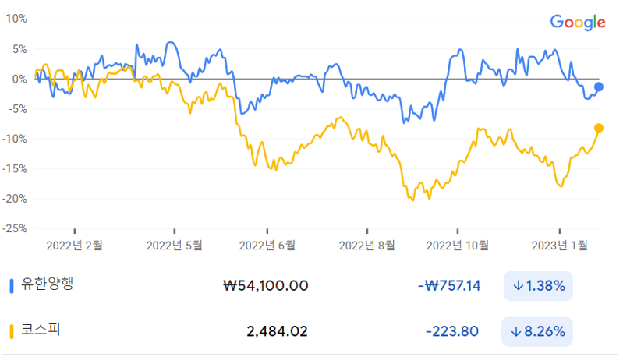Click the -25% y-axis label
Image resolution: width=623 pixels, height=364 pixels.
pyautogui.click(x=15, y=228)
